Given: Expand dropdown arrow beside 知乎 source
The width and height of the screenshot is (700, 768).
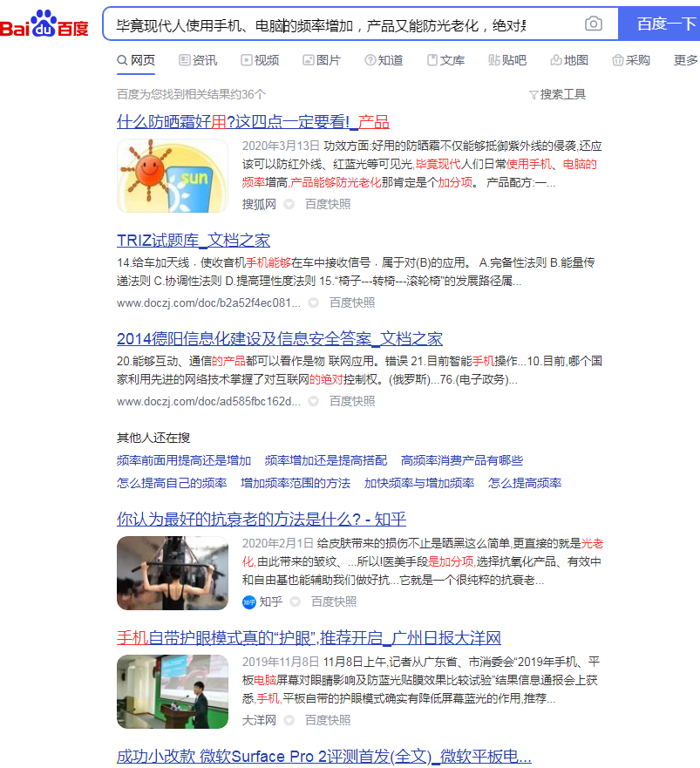Looking at the screenshot, I should point(296,602).
